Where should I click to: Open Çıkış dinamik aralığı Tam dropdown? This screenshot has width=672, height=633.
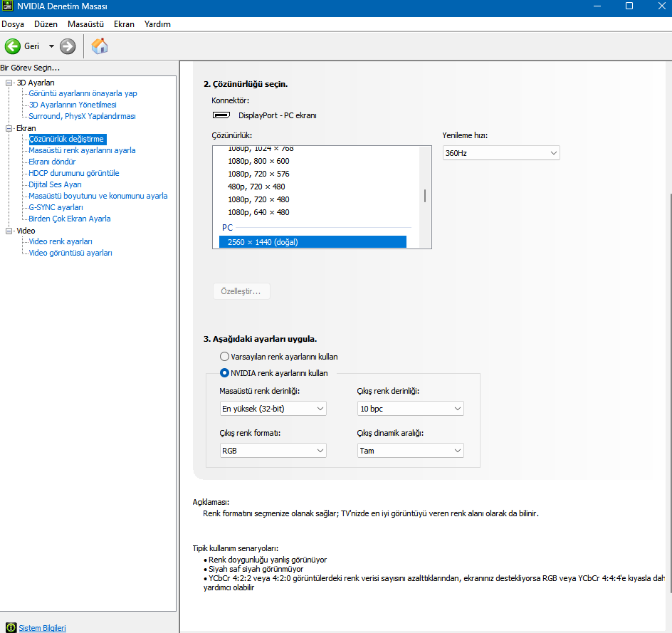click(x=411, y=451)
